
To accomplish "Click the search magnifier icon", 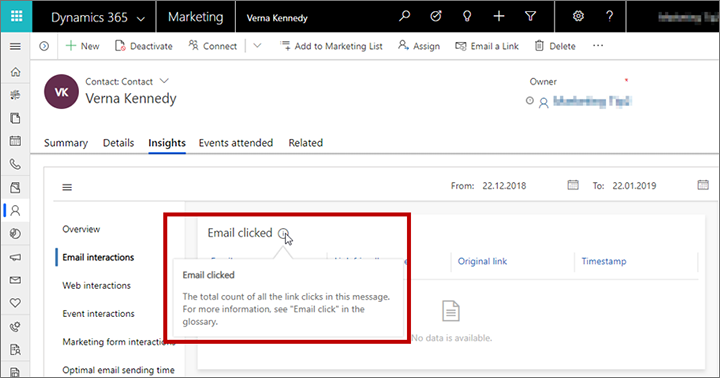I will point(405,17).
